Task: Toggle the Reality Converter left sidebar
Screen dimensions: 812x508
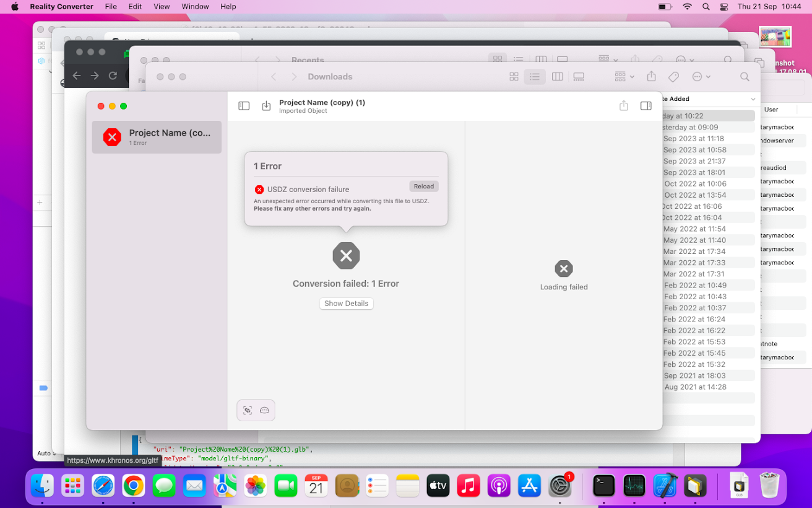Action: [244, 106]
